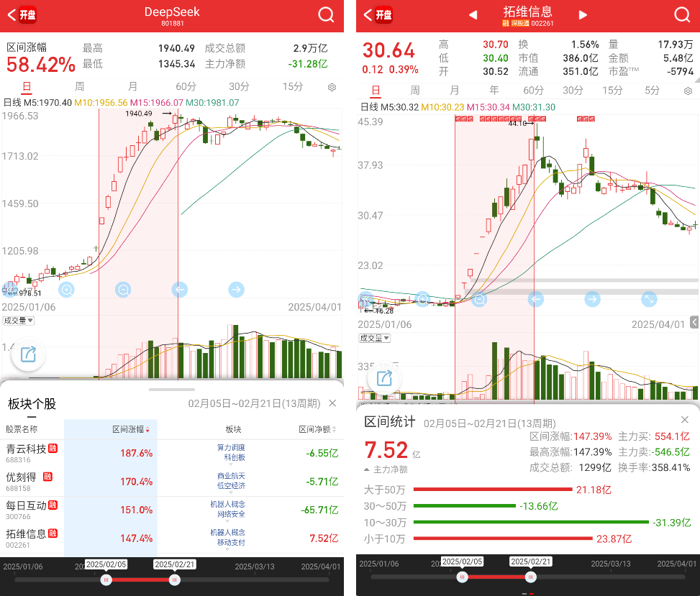Tap the share icon on 拓维信息 chart
Viewport: 700px width, 596px height.
tap(384, 378)
